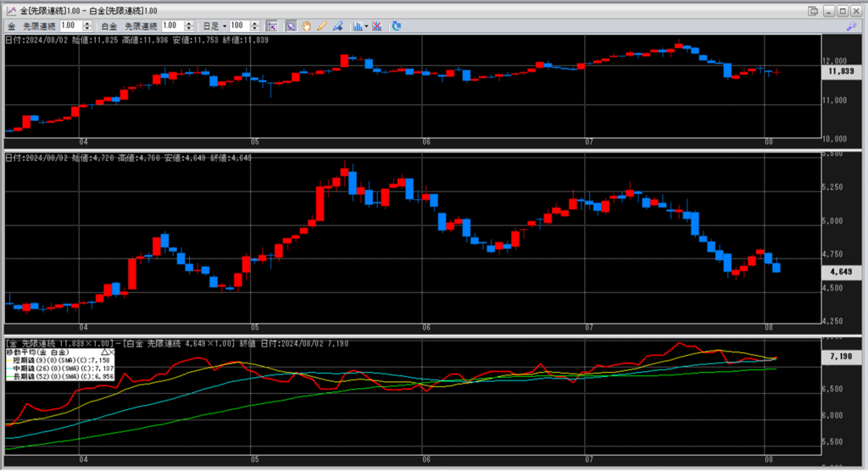Close the 移動平均 legend box

click(x=112, y=351)
